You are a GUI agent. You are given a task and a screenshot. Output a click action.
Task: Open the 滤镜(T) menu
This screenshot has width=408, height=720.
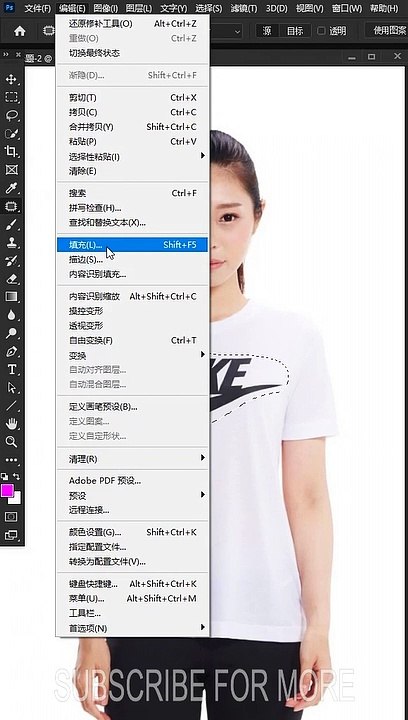244,8
